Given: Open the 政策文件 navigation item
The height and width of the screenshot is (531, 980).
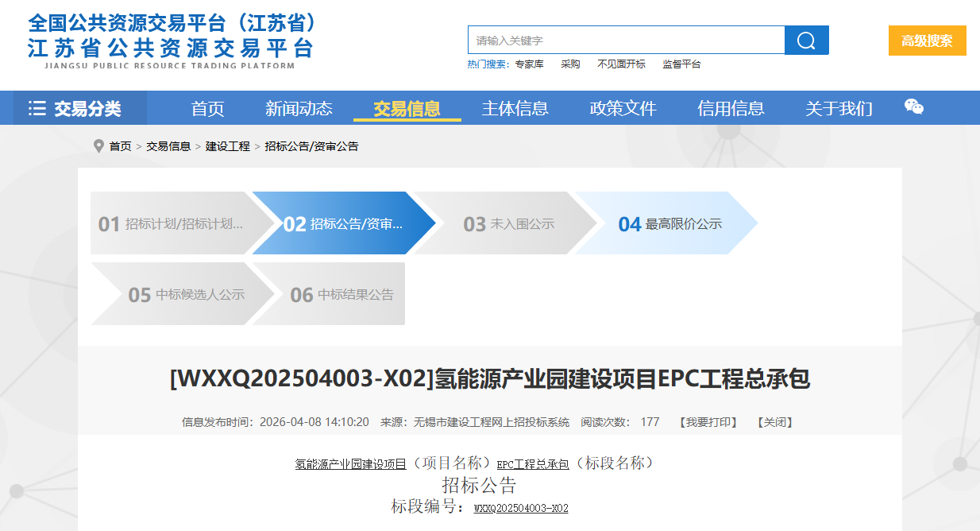Looking at the screenshot, I should click(x=623, y=109).
